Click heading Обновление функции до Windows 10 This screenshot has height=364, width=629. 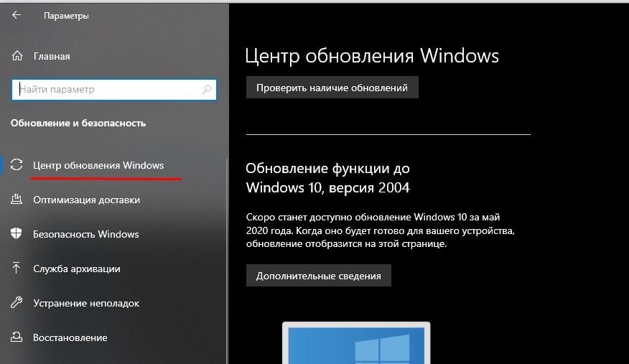(x=327, y=178)
